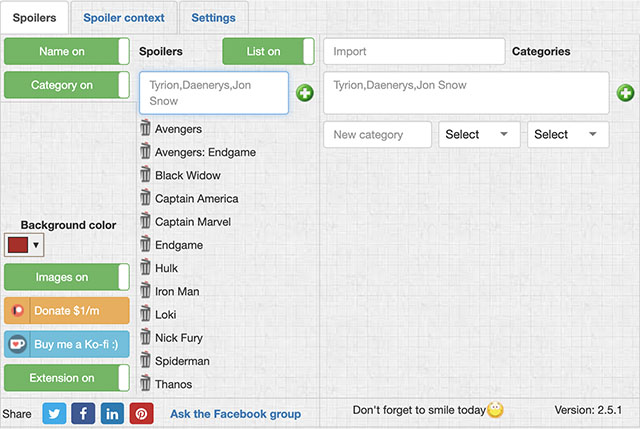The width and height of the screenshot is (640, 429).
Task: Focus the Import input field
Action: [x=414, y=51]
